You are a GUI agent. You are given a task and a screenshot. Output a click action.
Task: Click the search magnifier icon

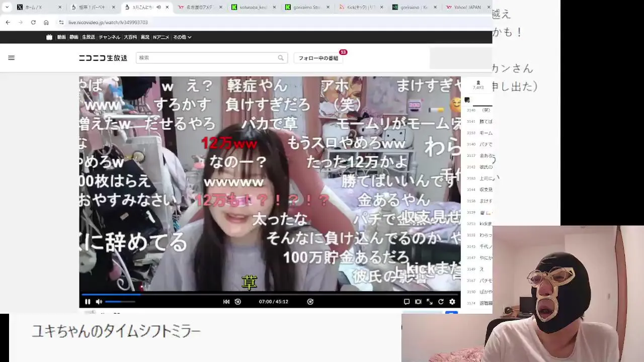(x=281, y=58)
